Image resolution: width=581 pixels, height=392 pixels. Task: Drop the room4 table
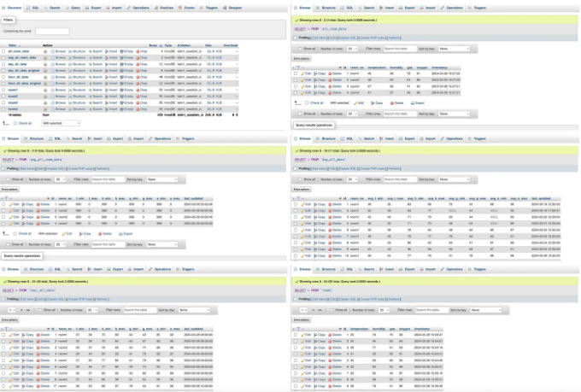142,109
